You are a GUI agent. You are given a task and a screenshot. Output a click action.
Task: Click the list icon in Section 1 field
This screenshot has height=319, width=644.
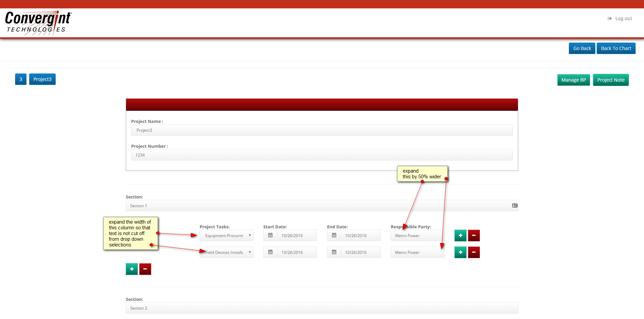[x=515, y=206]
